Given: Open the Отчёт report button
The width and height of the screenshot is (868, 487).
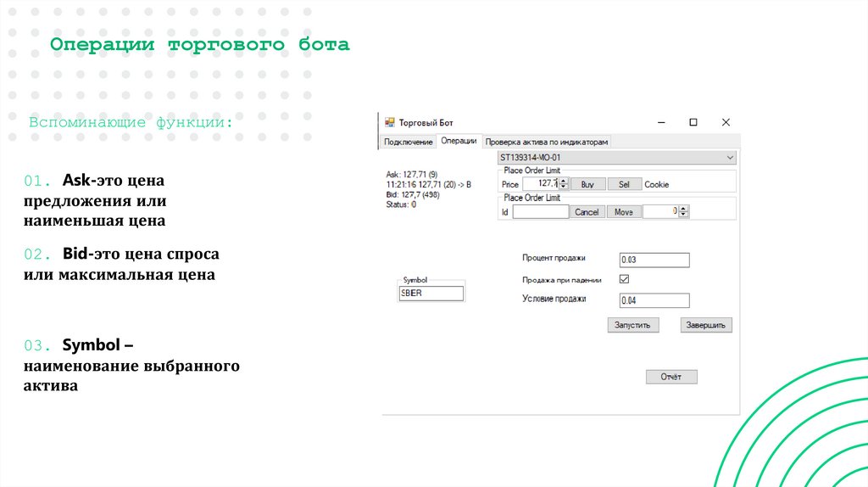Looking at the screenshot, I should 671,377.
